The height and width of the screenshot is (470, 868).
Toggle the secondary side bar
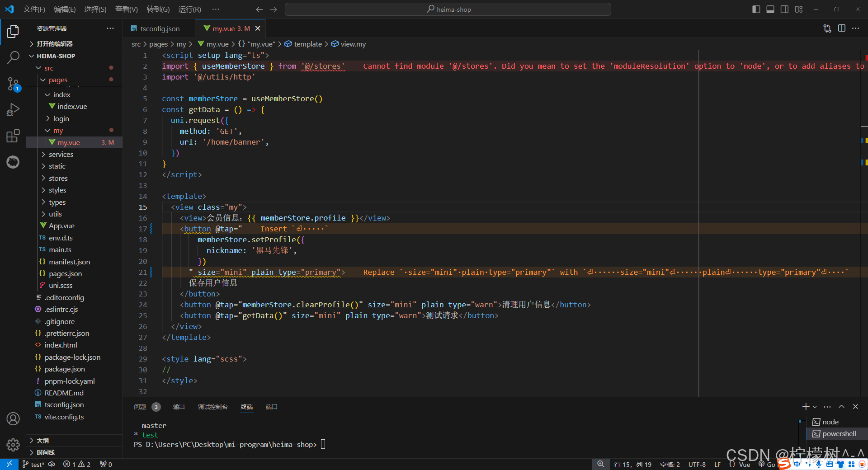point(785,9)
